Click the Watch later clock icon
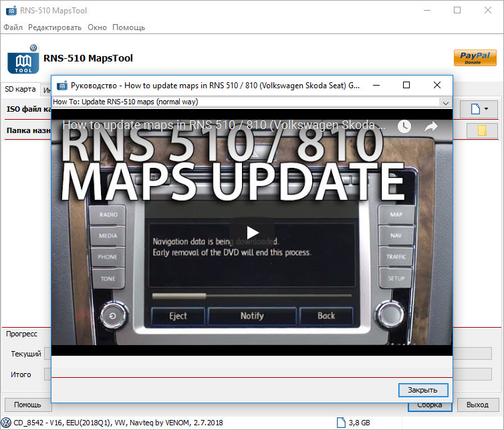Screen dimensions: 504x430 coord(404,126)
